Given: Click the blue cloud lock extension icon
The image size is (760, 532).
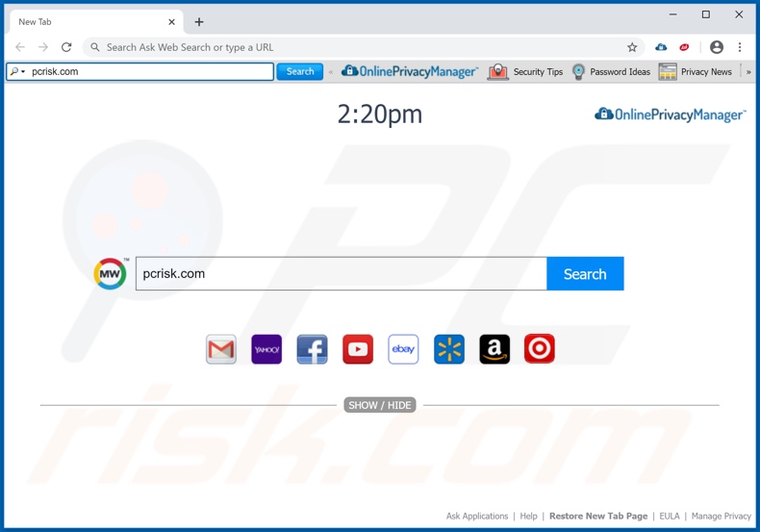Looking at the screenshot, I should coord(661,47).
